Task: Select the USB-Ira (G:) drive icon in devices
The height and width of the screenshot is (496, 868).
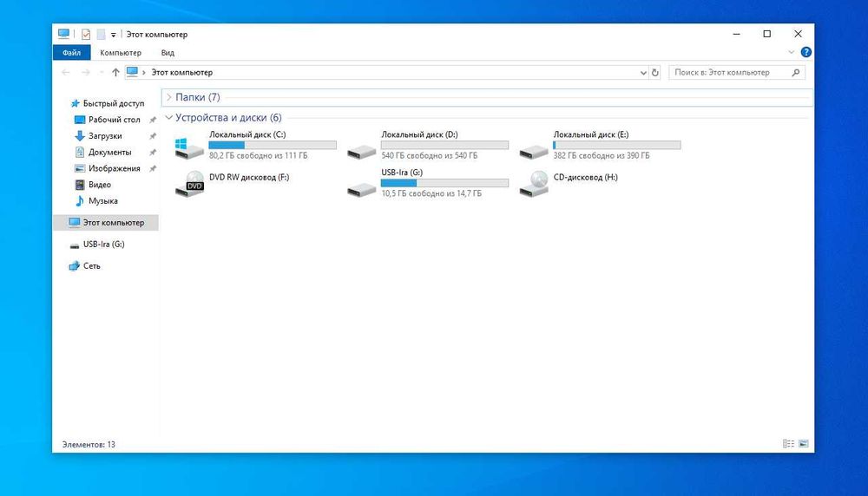Action: point(361,189)
